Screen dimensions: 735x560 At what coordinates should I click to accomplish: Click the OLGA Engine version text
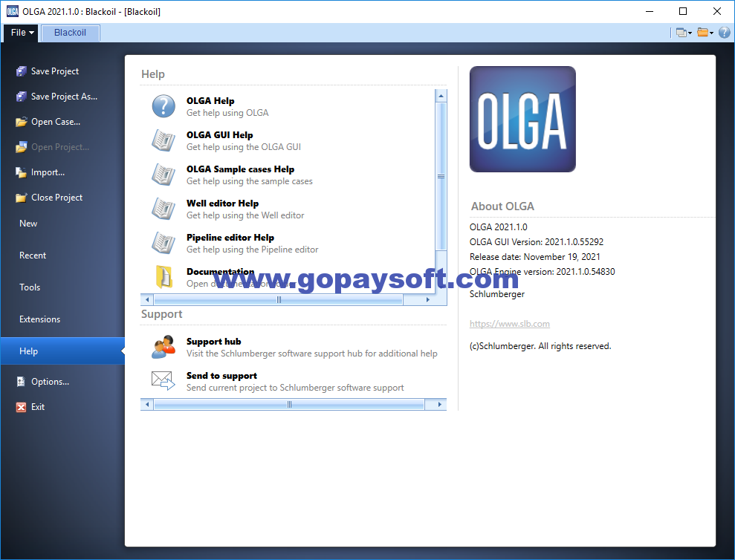[x=542, y=272]
